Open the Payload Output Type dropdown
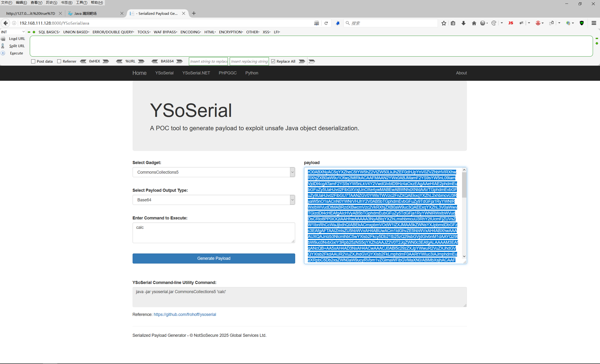The width and height of the screenshot is (600, 364). [x=214, y=200]
